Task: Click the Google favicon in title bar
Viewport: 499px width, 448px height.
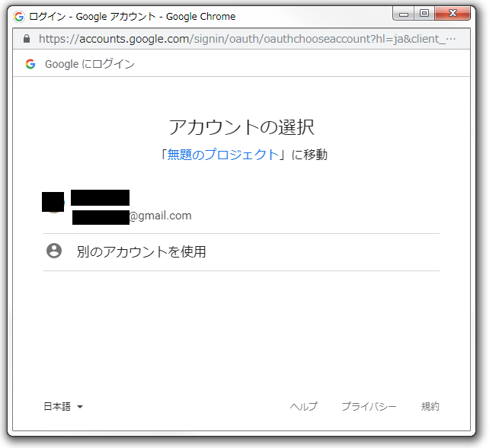Action: [x=19, y=17]
